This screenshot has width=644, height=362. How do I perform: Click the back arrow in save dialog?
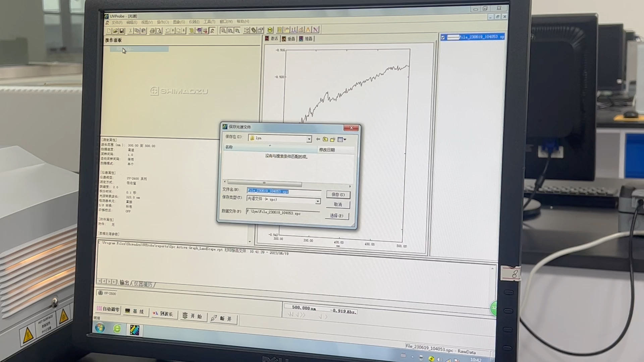tap(318, 139)
